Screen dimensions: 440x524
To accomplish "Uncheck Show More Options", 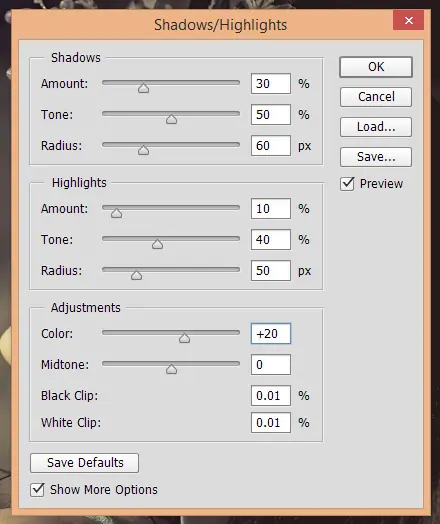I will pos(37,490).
